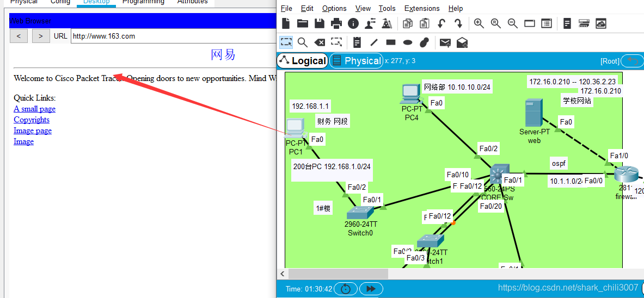Image resolution: width=644 pixels, height=298 pixels.
Task: Paste using the clipboard icon
Action: point(425,23)
